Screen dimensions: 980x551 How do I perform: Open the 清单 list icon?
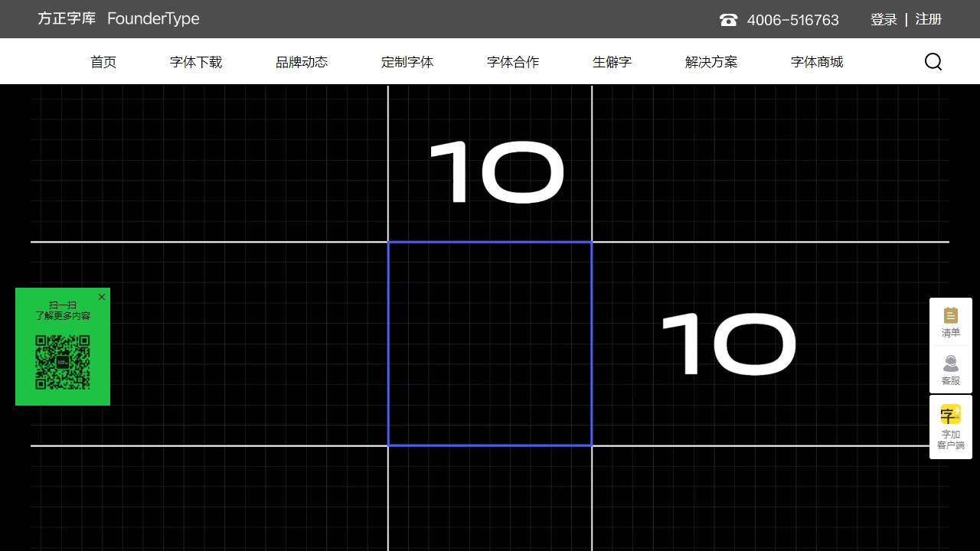[x=951, y=322]
